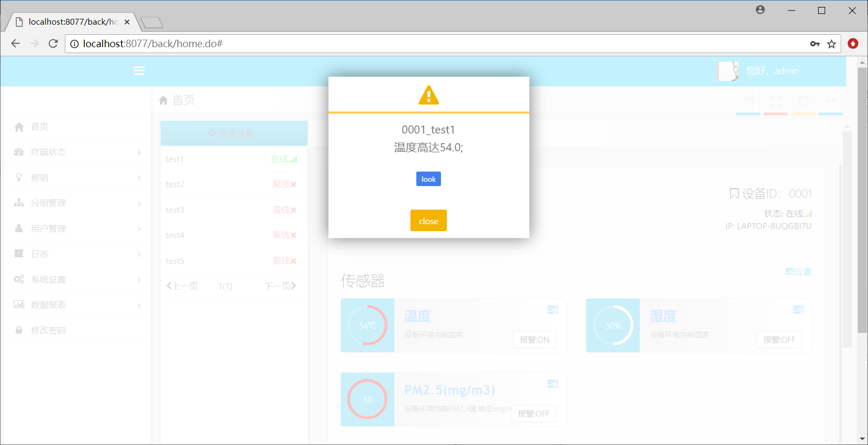Click the humidity card list icon
Viewport: 868px width, 445px height.
click(798, 309)
